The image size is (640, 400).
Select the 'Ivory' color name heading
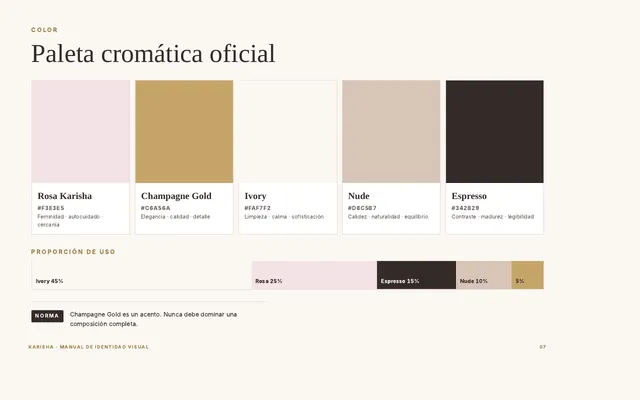point(256,196)
